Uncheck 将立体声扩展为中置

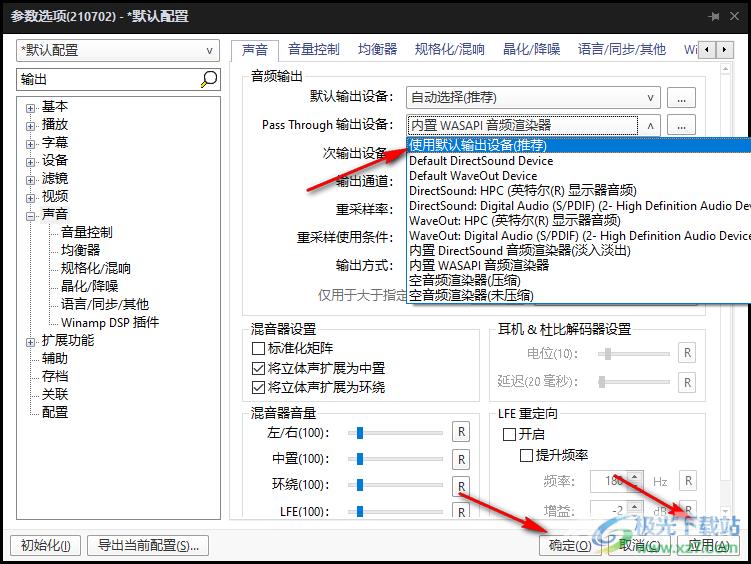click(x=258, y=368)
